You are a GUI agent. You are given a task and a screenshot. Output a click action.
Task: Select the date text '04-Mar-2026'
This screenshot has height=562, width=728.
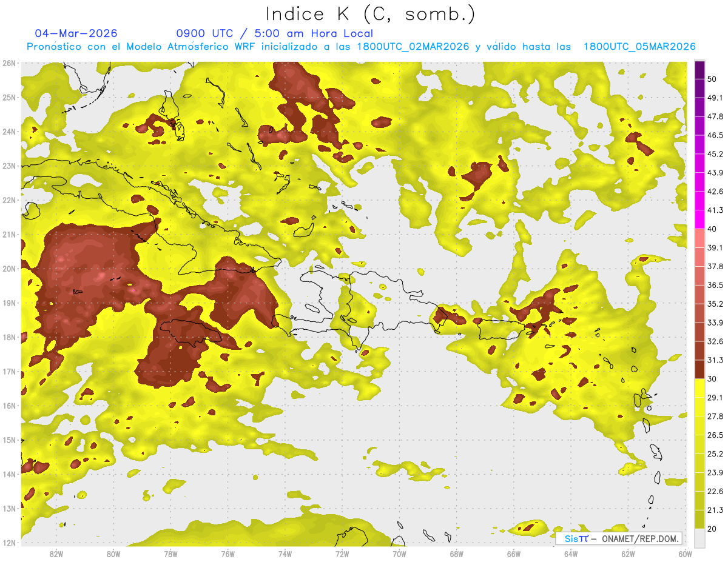point(76,33)
